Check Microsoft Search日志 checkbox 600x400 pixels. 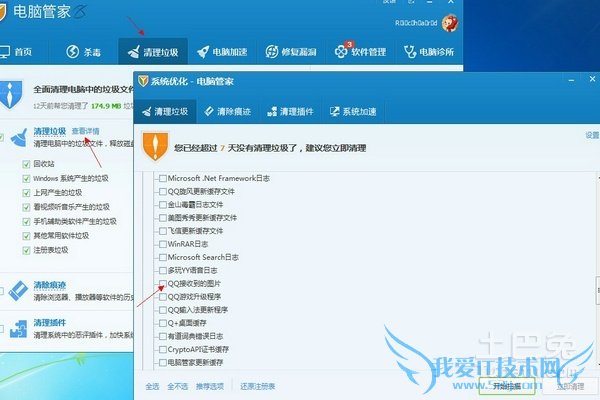[x=163, y=257]
